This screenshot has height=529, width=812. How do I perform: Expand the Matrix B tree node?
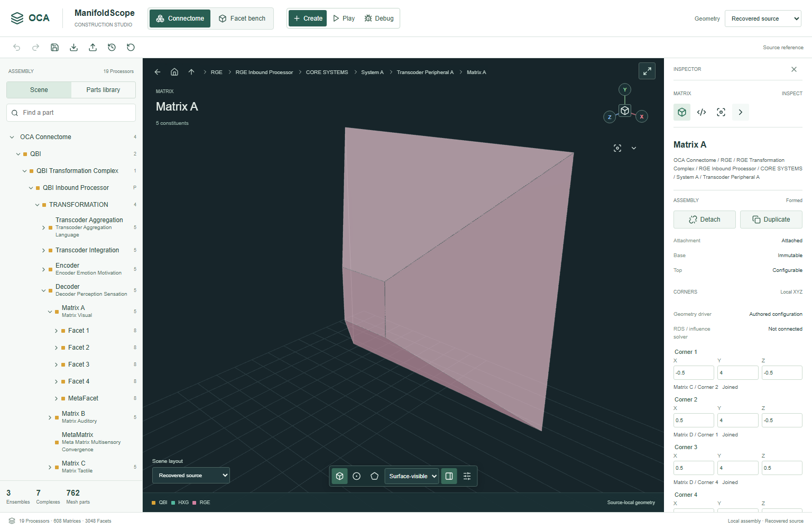[50, 417]
